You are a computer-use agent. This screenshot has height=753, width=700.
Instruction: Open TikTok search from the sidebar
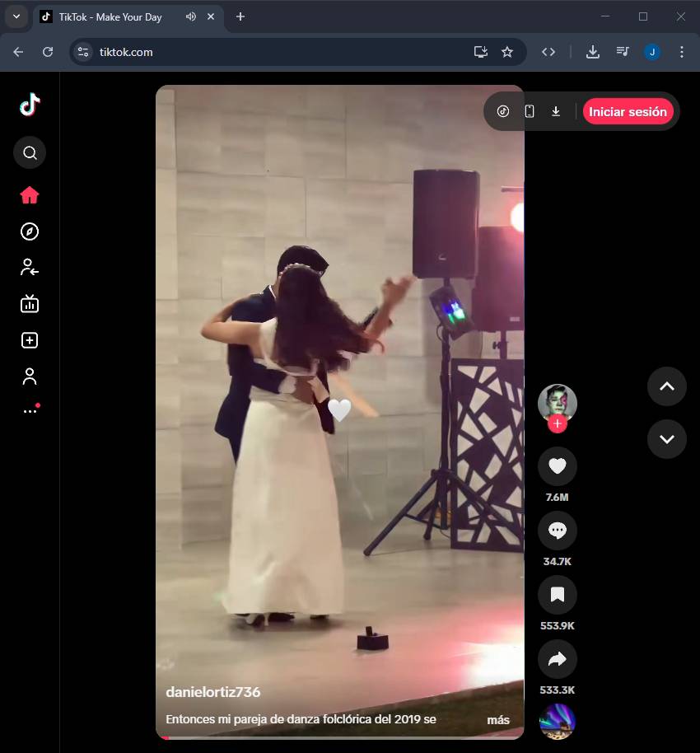click(x=30, y=152)
